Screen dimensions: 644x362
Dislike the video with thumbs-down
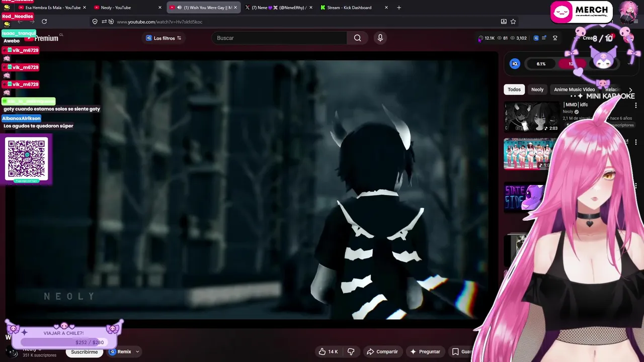click(351, 352)
